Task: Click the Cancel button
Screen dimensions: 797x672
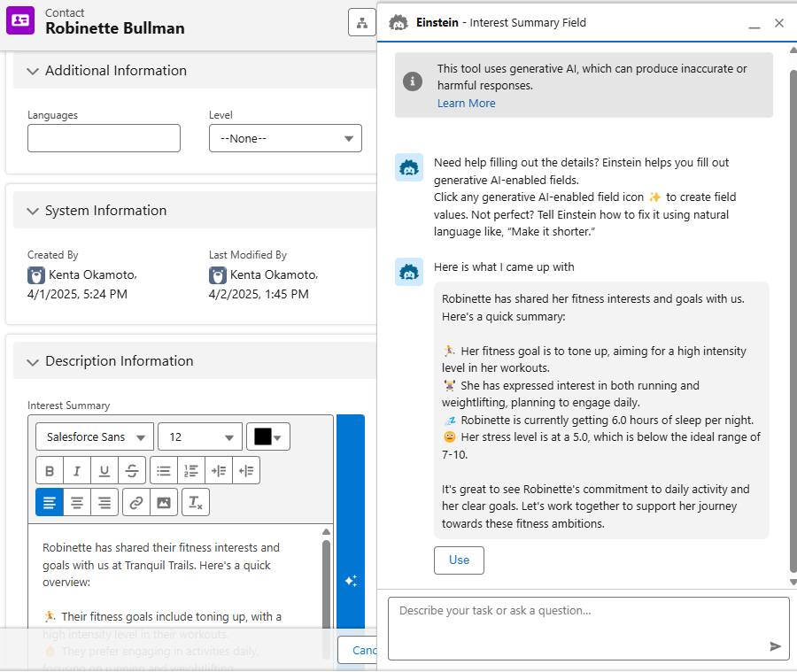Action: click(x=358, y=650)
